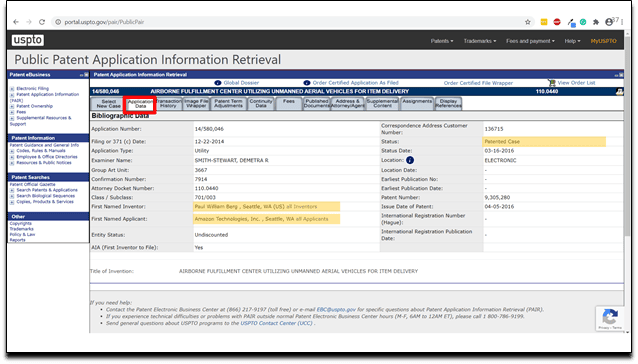Click the Location info icon
The image size is (638, 364).
410,160
